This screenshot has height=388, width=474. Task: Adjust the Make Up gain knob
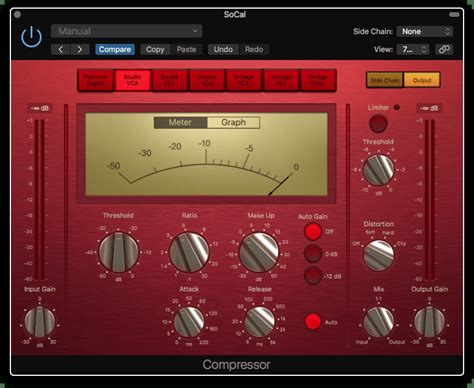pos(259,252)
